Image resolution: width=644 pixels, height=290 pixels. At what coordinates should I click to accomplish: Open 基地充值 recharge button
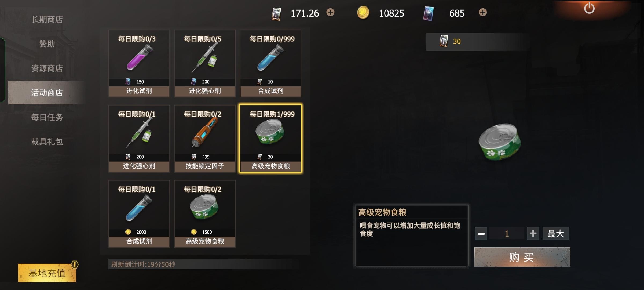click(47, 273)
